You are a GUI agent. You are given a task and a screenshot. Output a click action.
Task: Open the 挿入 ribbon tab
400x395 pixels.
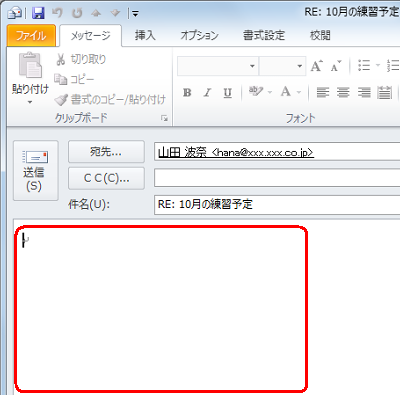click(x=145, y=35)
